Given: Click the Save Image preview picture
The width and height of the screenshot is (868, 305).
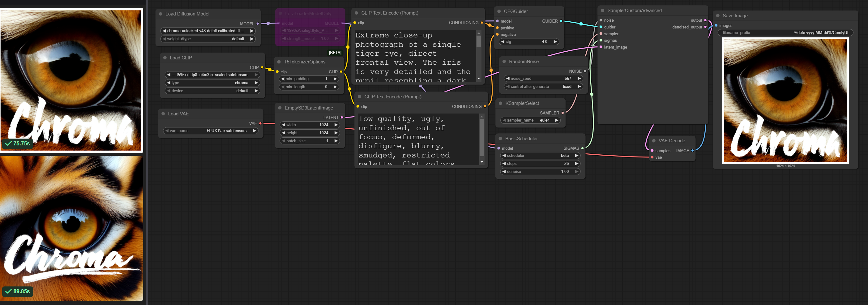Looking at the screenshot, I should click(x=785, y=101).
